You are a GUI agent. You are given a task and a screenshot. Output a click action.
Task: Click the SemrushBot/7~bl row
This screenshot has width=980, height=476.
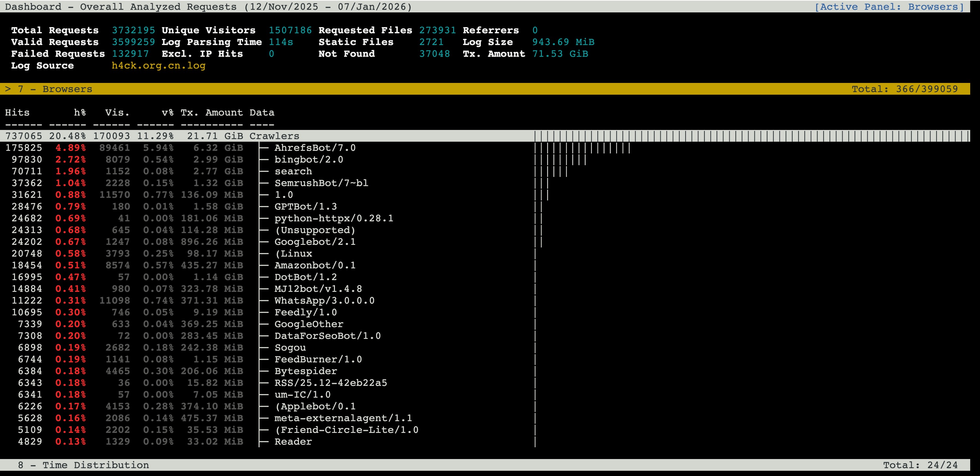[x=321, y=183]
